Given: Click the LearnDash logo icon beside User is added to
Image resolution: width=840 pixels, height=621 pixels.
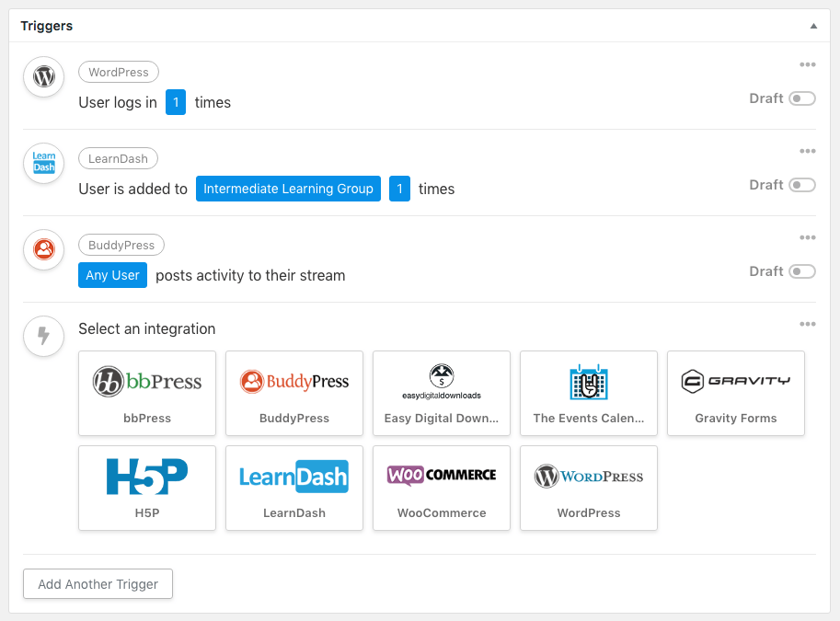Looking at the screenshot, I should coord(44,163).
